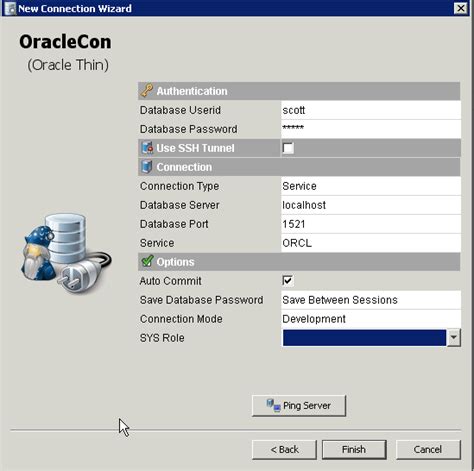Click the Connection Mode label
This screenshot has width=474, height=471.
click(181, 319)
